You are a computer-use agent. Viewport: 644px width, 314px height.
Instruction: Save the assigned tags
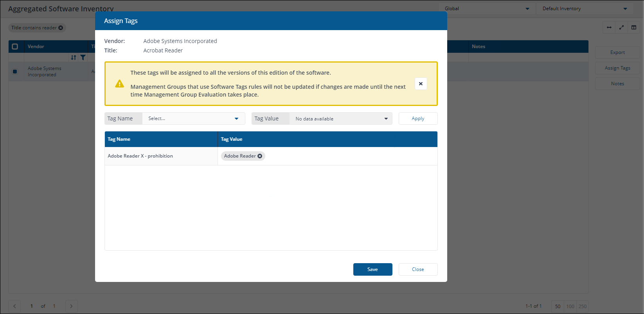click(x=372, y=269)
